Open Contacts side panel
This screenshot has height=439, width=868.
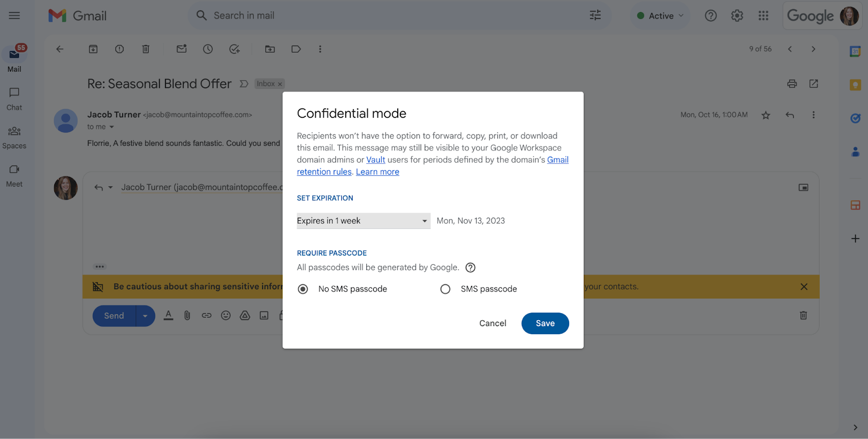click(855, 152)
